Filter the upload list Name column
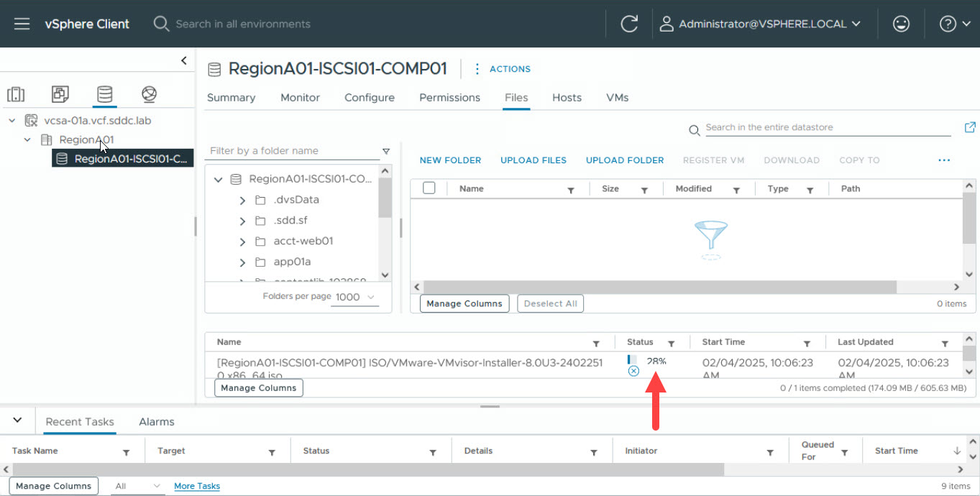The image size is (980, 496). (596, 344)
